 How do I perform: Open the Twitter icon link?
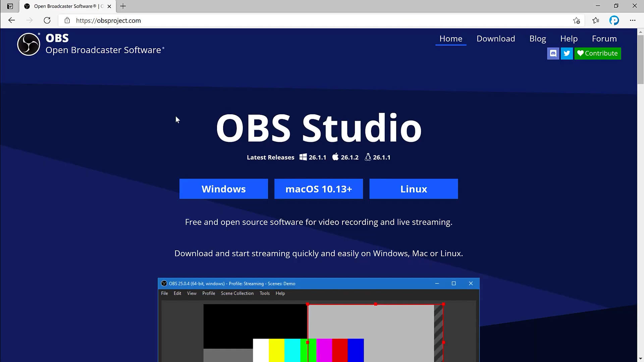pyautogui.click(x=567, y=53)
